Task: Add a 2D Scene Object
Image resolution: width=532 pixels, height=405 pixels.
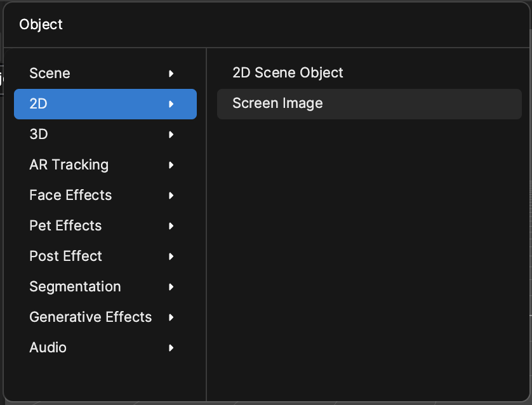Action: (369, 73)
